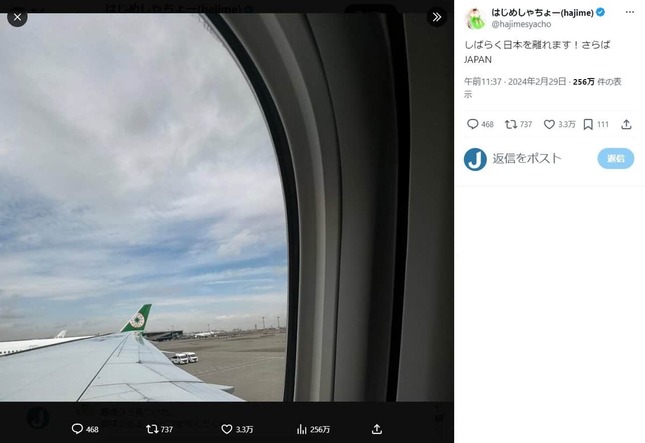Click repost icon below the photo
This screenshot has height=443, width=645.
(152, 429)
